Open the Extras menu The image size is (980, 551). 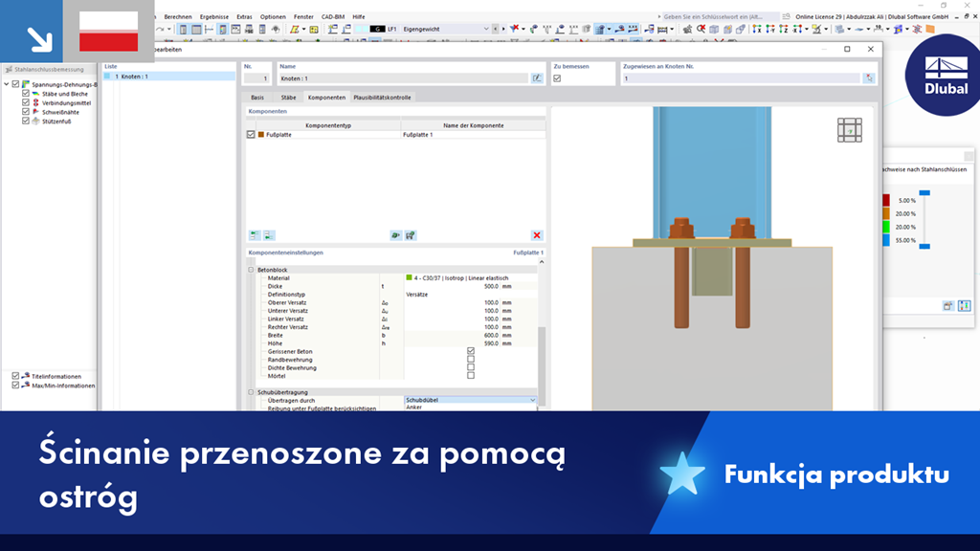coord(243,16)
